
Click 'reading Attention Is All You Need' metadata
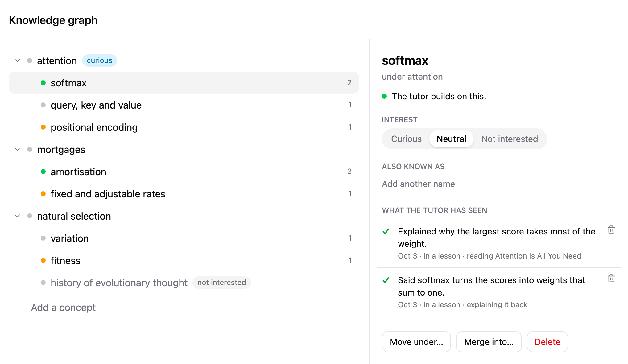(x=524, y=256)
